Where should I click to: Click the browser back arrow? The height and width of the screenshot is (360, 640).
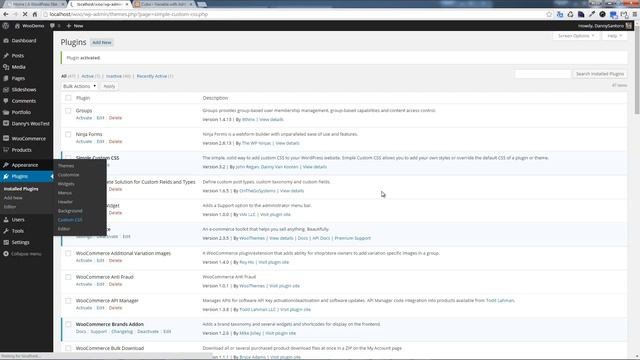point(6,14)
